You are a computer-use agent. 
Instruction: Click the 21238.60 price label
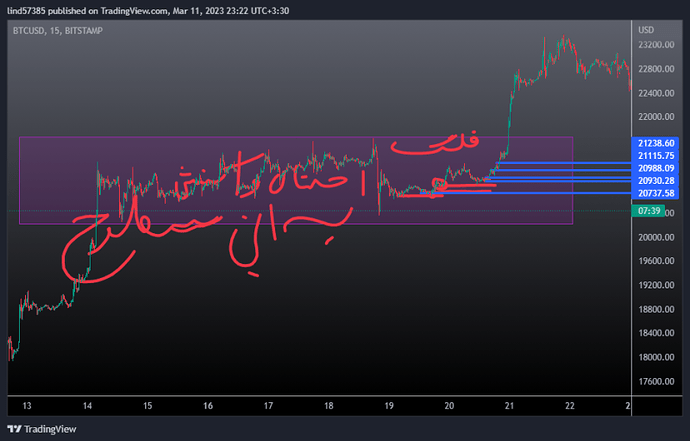[x=658, y=143]
